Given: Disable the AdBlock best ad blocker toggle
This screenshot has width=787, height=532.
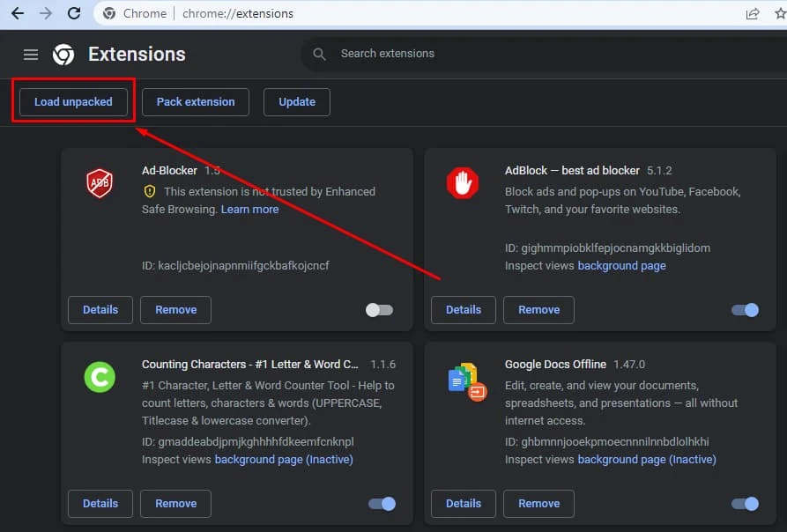Looking at the screenshot, I should [745, 310].
